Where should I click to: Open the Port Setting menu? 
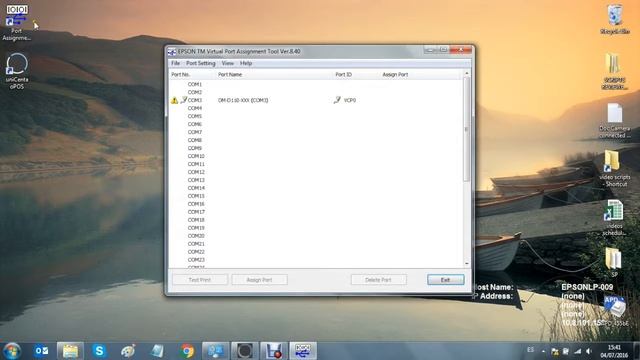tap(200, 63)
